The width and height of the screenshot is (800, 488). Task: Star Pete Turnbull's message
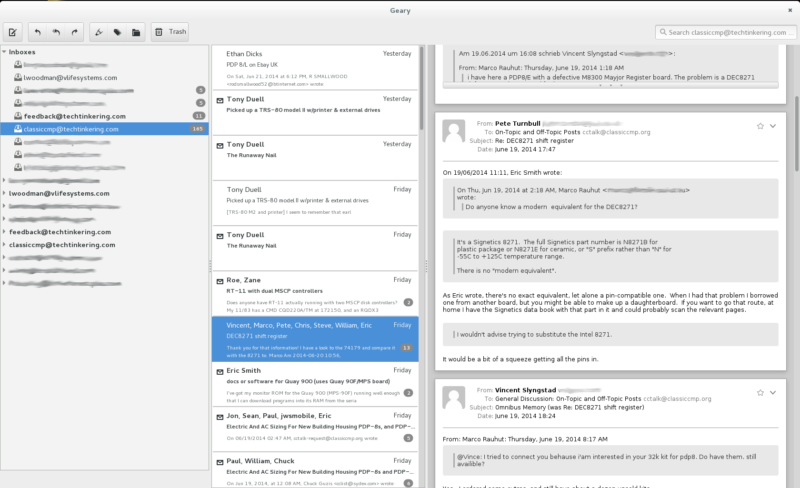[x=760, y=126]
